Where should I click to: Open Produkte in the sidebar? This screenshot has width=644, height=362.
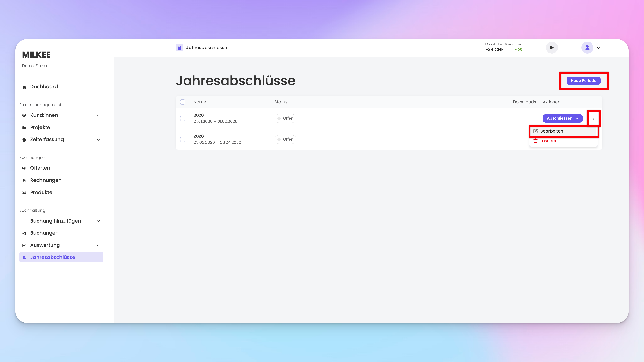pyautogui.click(x=41, y=192)
